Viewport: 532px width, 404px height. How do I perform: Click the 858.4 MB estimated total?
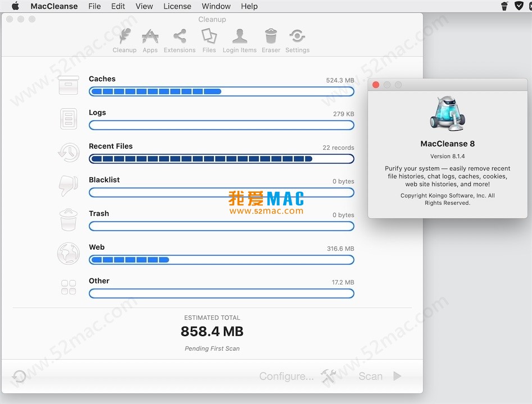coord(212,332)
